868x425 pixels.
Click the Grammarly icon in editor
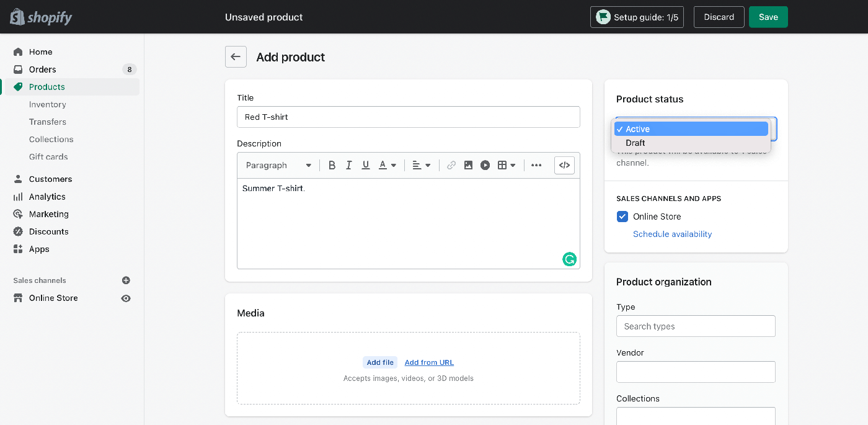coord(569,259)
